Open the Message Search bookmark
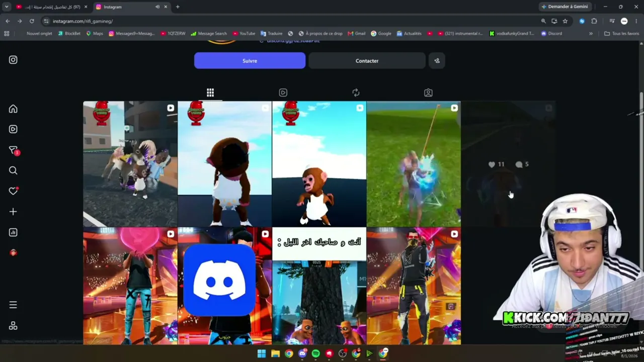Image resolution: width=644 pixels, height=362 pixels. [208, 34]
